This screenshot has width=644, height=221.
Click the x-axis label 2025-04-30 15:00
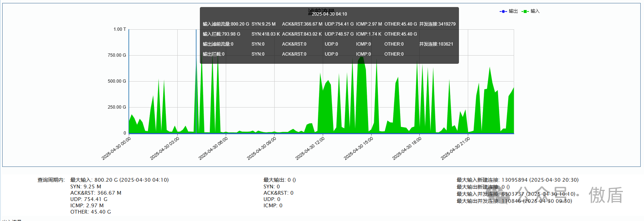click(x=359, y=148)
